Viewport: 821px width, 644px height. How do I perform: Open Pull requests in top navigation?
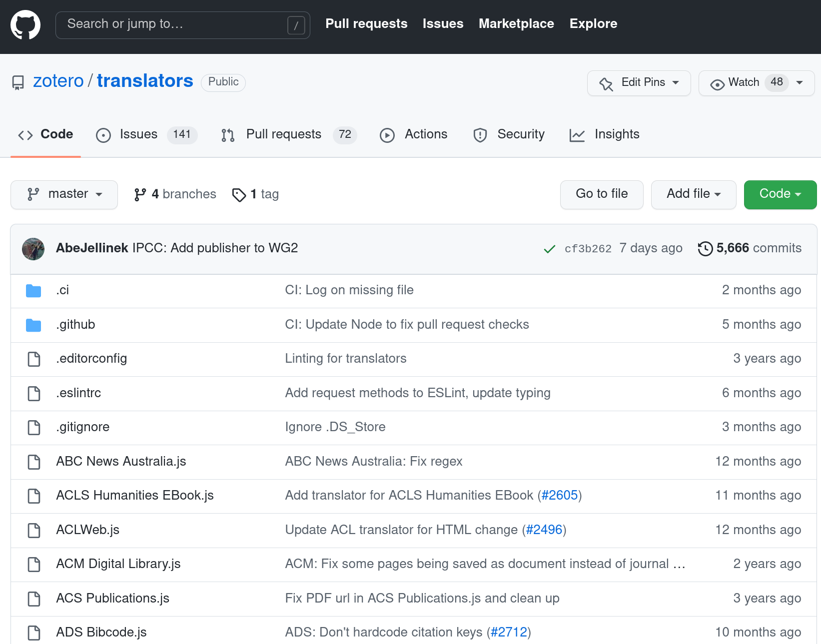tap(366, 23)
